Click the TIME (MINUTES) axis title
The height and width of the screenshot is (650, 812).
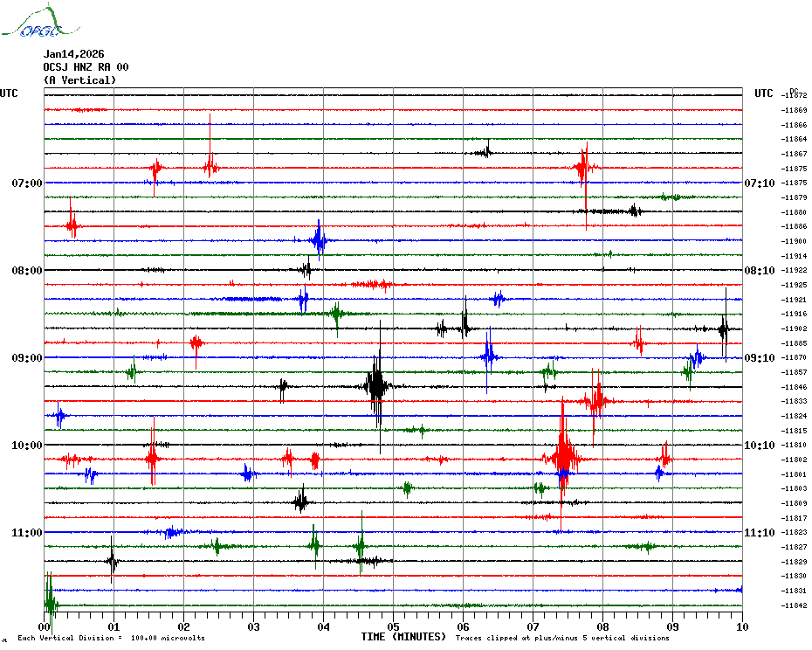(x=403, y=638)
